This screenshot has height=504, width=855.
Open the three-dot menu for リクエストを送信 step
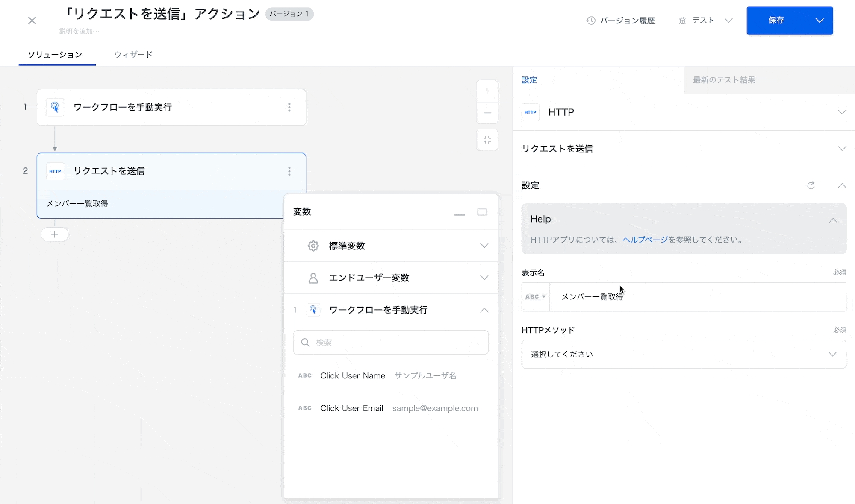(289, 171)
